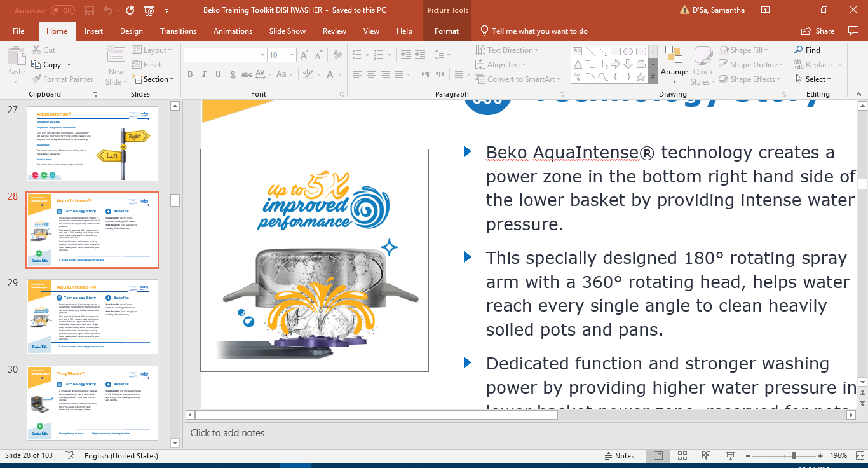Open Reading View from status bar
Viewport: 868px width, 468px height.
pos(705,456)
